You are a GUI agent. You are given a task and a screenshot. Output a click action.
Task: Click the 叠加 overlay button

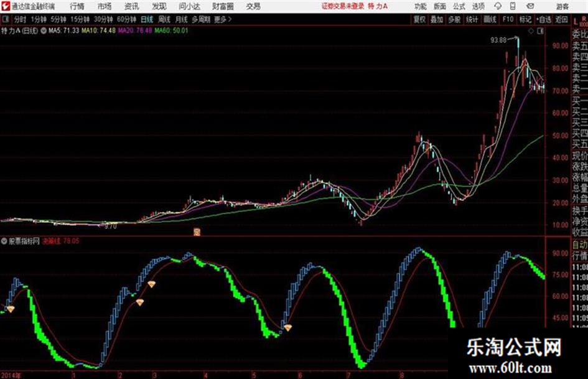click(x=437, y=19)
